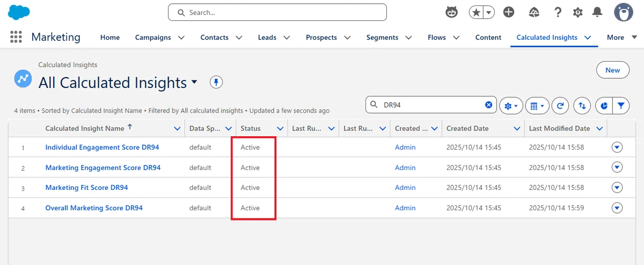
Task: Open Individual Engagement Score DR94
Action: point(102,147)
